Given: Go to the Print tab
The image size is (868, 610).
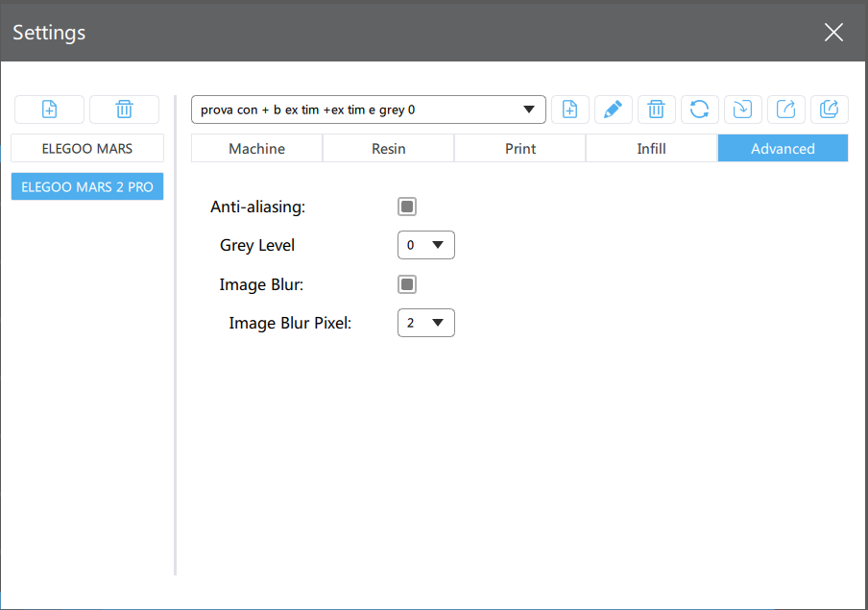Looking at the screenshot, I should 519,149.
